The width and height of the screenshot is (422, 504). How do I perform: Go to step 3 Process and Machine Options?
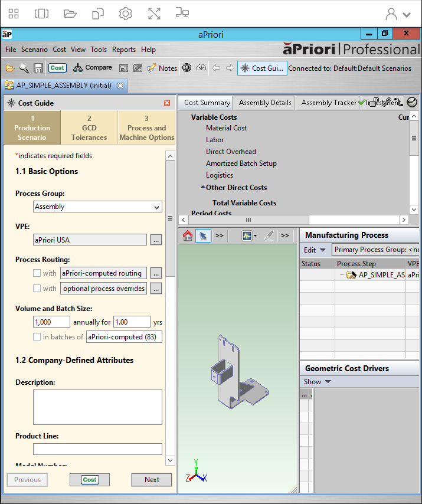point(146,127)
